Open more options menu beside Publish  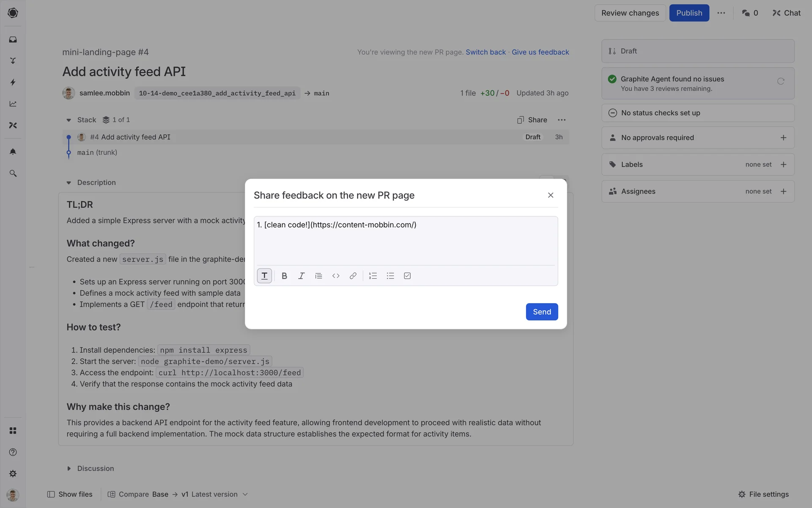pyautogui.click(x=721, y=13)
